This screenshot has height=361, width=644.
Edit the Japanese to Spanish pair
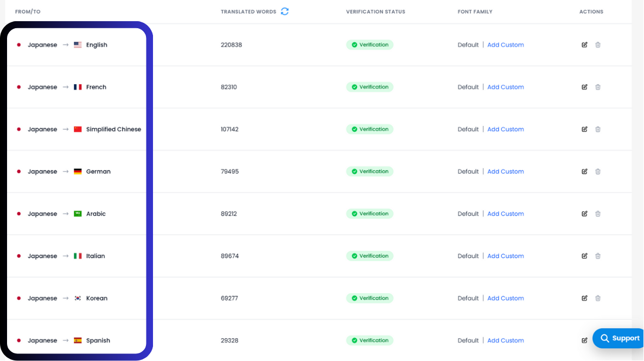click(584, 340)
